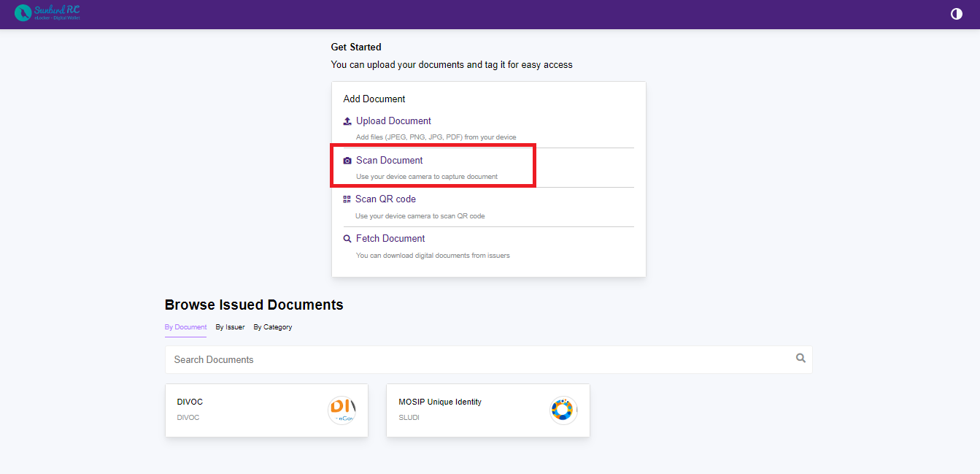Click the download digital documents description text
The width and height of the screenshot is (980, 474).
pos(433,256)
